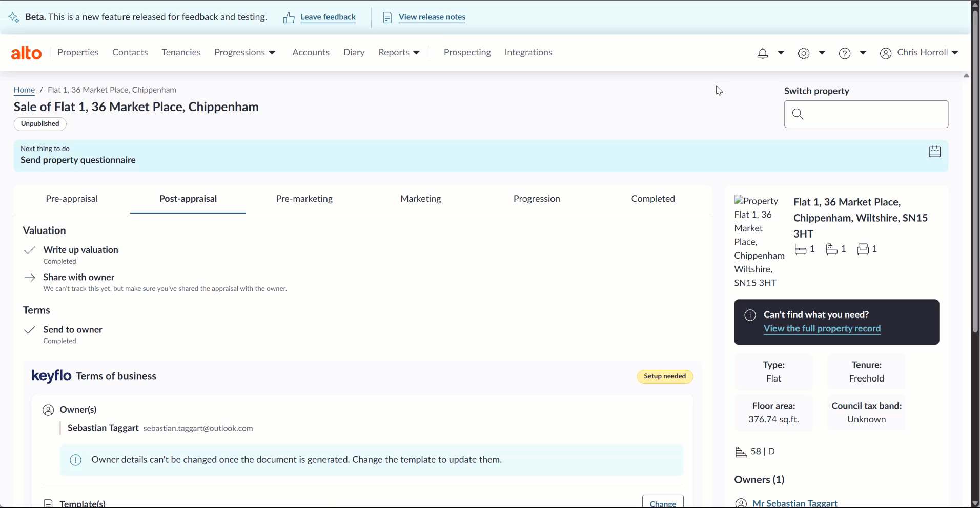Expand the Reports dropdown menu
980x508 pixels.
[x=399, y=52]
